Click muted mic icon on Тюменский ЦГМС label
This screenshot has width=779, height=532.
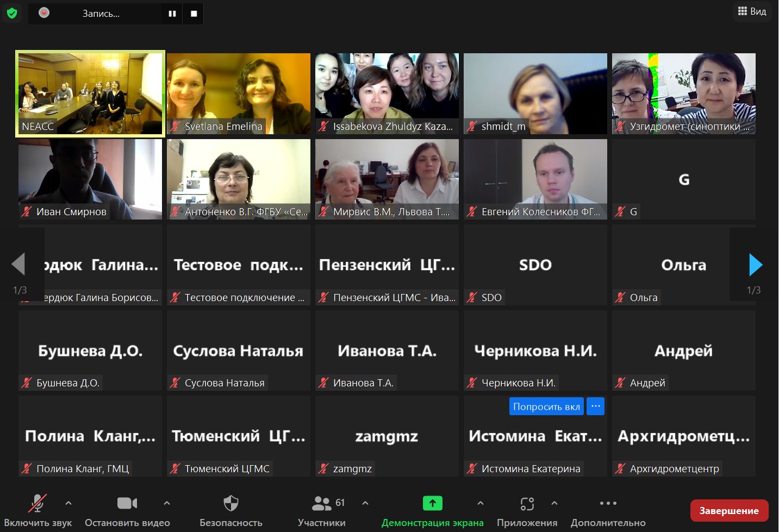click(x=175, y=468)
